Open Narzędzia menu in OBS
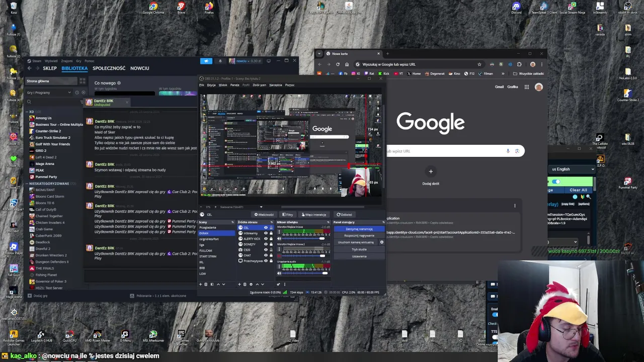Viewport: 644px width, 362px height. click(275, 85)
